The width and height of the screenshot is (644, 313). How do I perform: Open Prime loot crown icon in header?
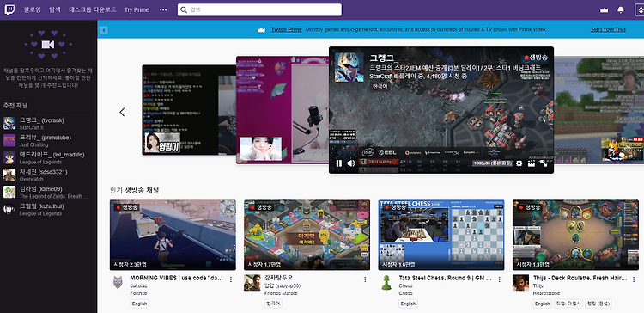click(x=604, y=9)
